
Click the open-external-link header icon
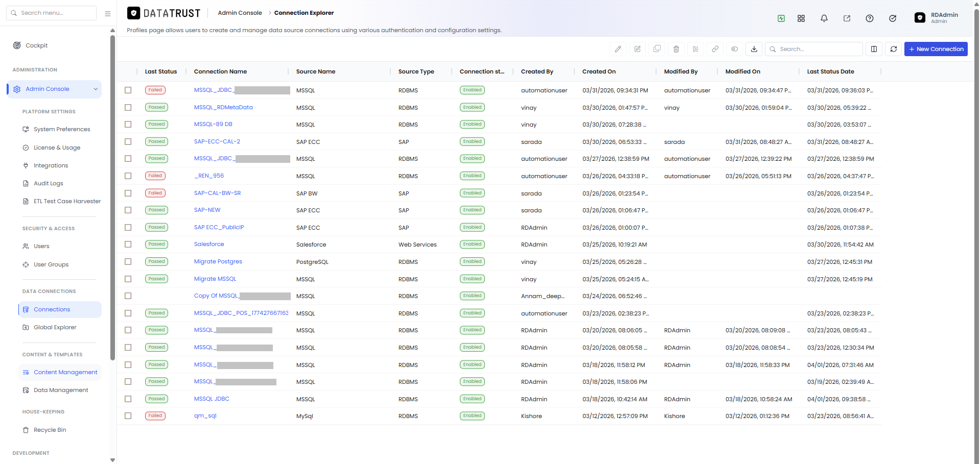[847, 18]
